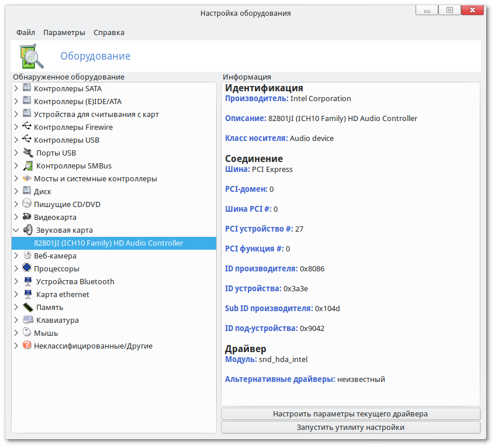Select Устройства Bluetooth tree label
Image resolution: width=495 pixels, height=448 pixels.
coord(75,281)
